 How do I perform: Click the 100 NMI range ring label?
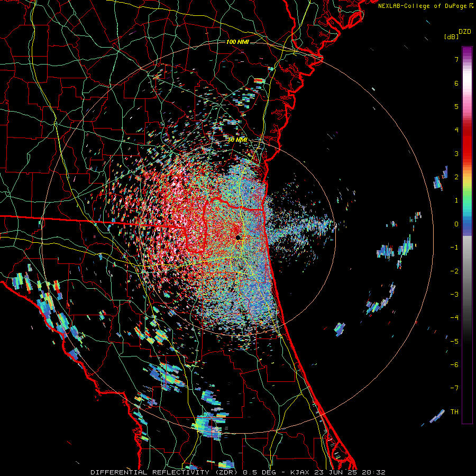coord(237,42)
